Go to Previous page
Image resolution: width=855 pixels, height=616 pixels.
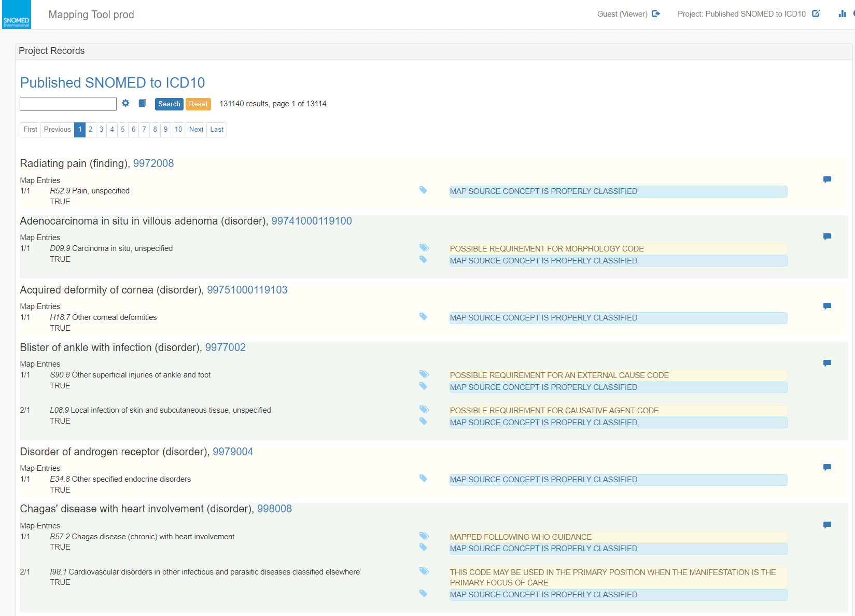pyautogui.click(x=58, y=130)
